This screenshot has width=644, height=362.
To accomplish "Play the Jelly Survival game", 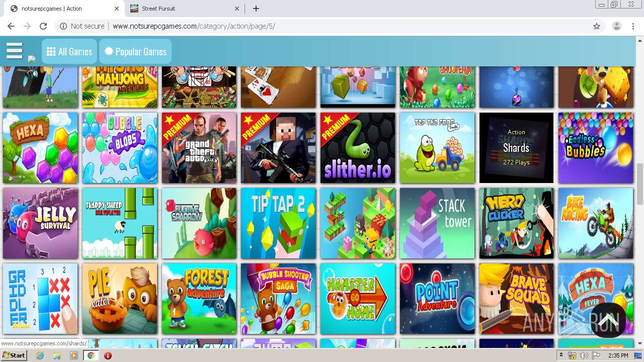I will (x=40, y=223).
